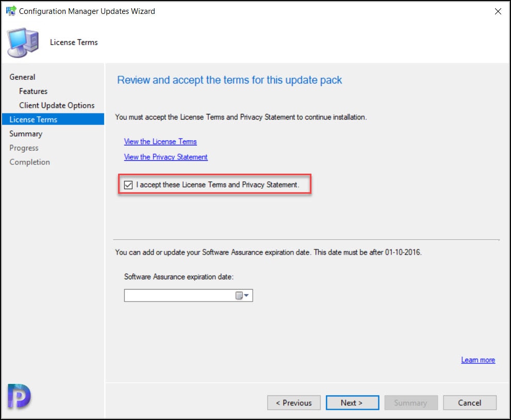Click the Configuration Manager title bar icon
The image size is (511, 420).
click(x=11, y=11)
